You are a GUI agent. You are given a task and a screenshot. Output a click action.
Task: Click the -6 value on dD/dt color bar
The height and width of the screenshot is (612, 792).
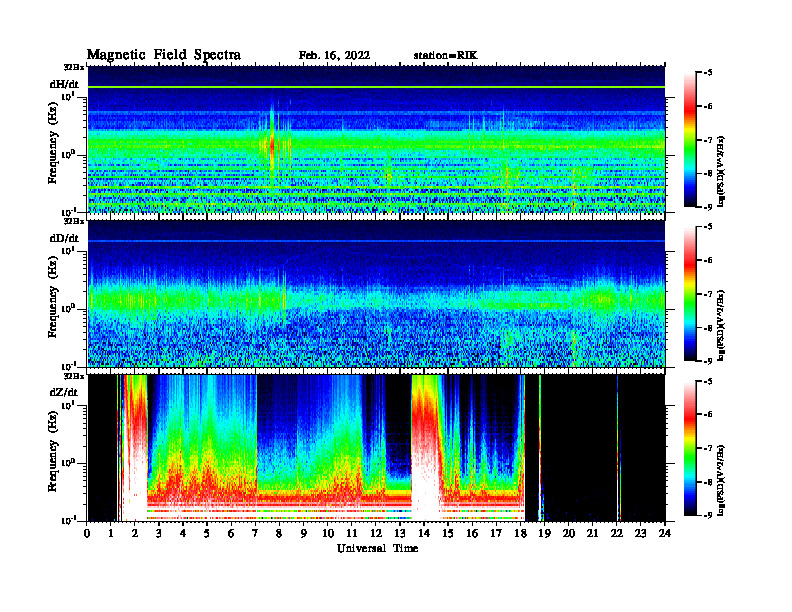point(709,261)
